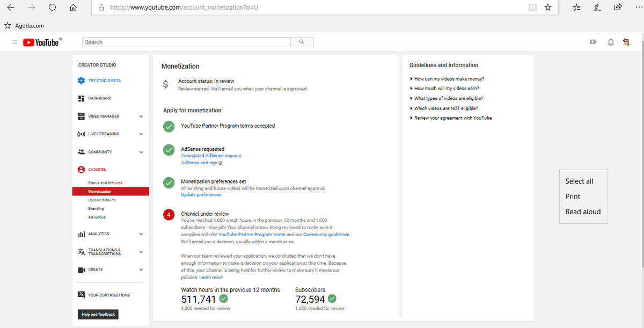Screen dimensions: 644x328
Task: Open the favorites hub icon
Action: tap(576, 8)
